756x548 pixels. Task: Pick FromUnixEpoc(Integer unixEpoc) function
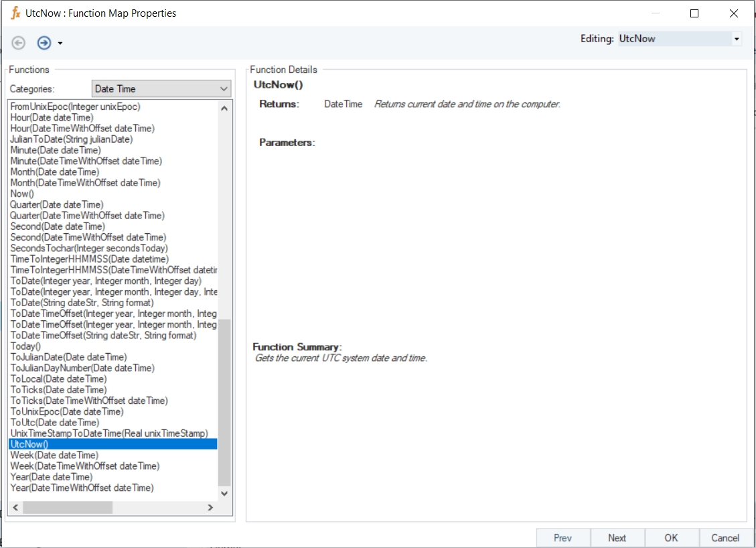(x=75, y=107)
